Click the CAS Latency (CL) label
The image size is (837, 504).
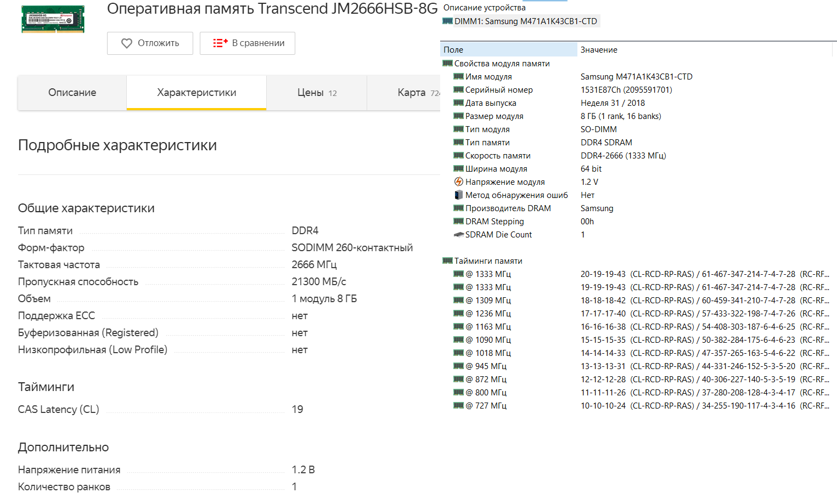pos(59,410)
